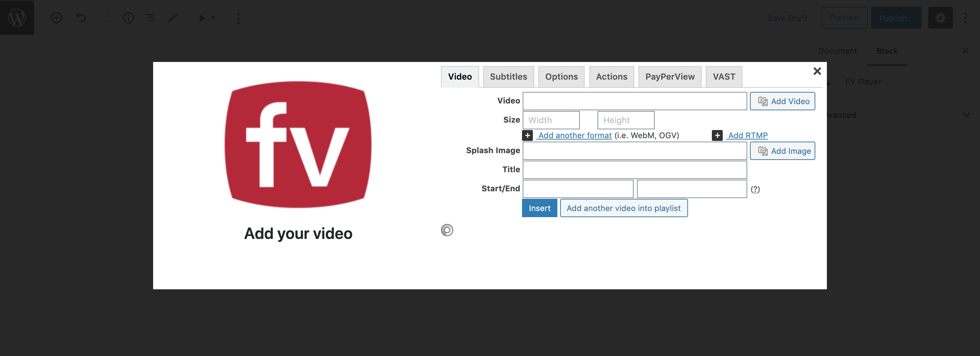Image resolution: width=980 pixels, height=356 pixels.
Task: Focus the Video URL input field
Action: tap(635, 101)
